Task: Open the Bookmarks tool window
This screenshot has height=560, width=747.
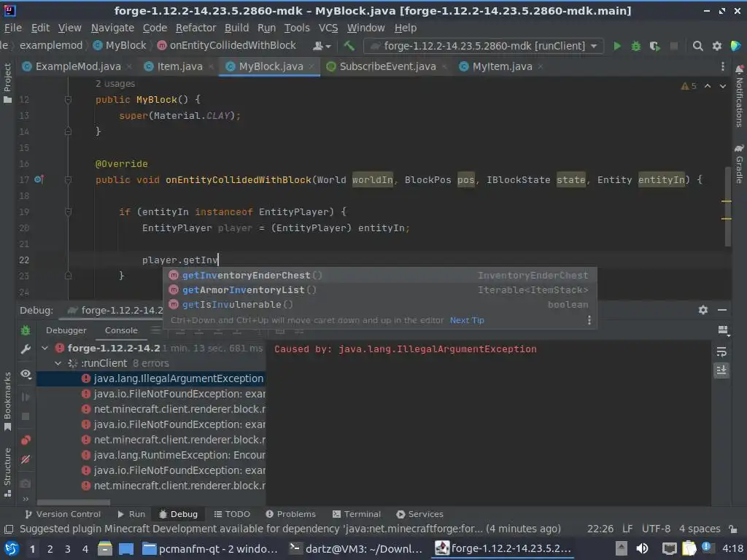Action: click(7, 401)
